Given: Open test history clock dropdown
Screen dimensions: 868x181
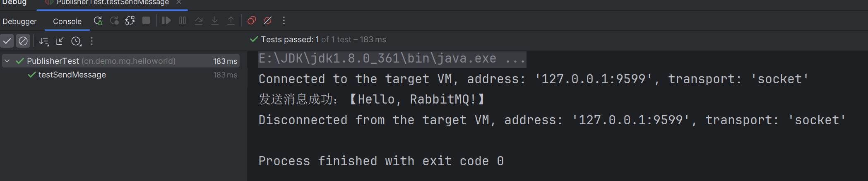Looking at the screenshot, I should pyautogui.click(x=76, y=41).
